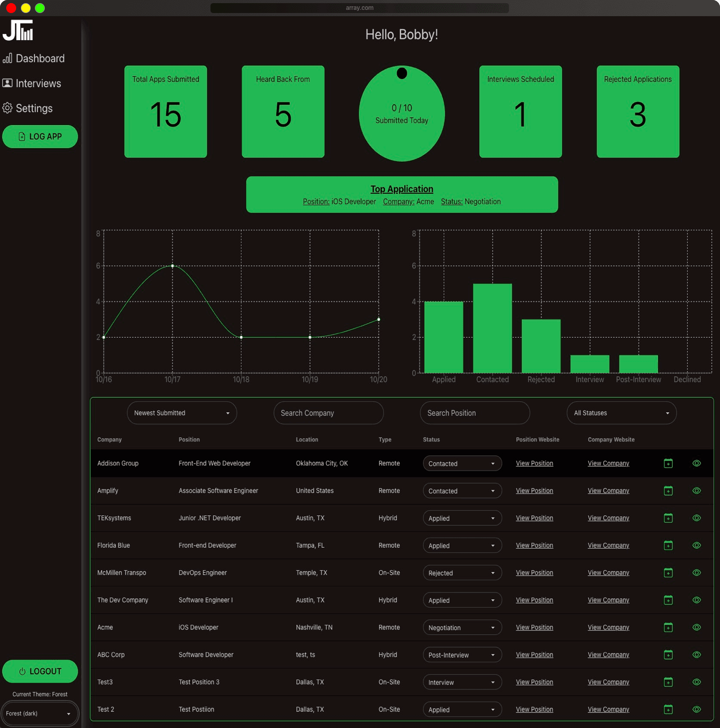Click the eye icon for Test3
This screenshot has width=720, height=728.
pyautogui.click(x=697, y=682)
